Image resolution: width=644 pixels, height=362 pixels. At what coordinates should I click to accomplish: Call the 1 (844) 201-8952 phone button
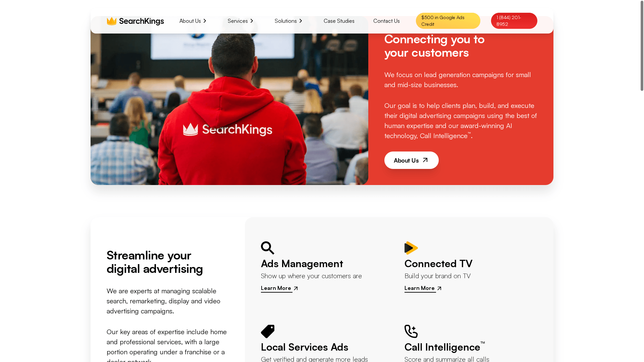(x=514, y=21)
